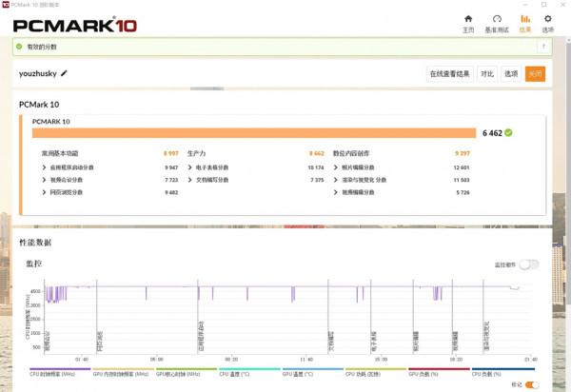Click the Web Browsing (网页浏览) timeline marker
The image size is (571, 392).
point(100,342)
